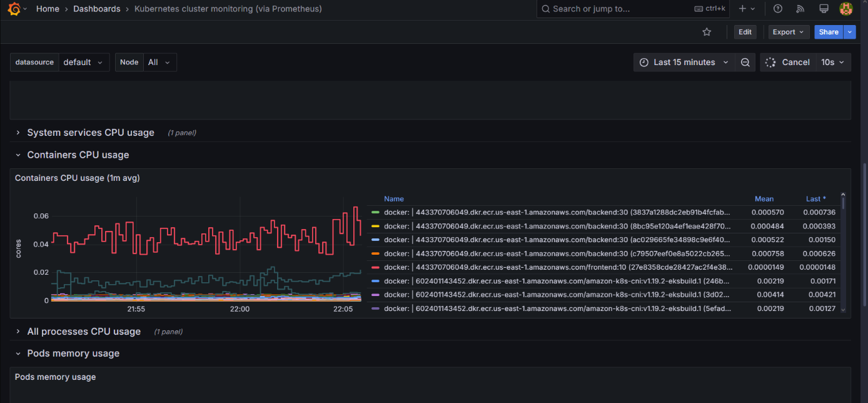Open the Share button dropdown arrow
Screen dimensions: 868x403
click(x=849, y=32)
